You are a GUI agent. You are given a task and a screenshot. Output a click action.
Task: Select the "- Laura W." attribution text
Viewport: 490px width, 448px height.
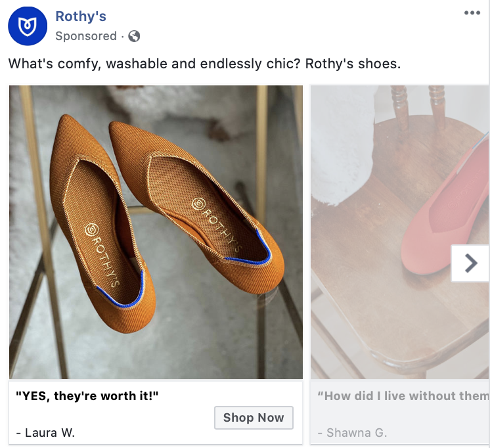point(45,432)
